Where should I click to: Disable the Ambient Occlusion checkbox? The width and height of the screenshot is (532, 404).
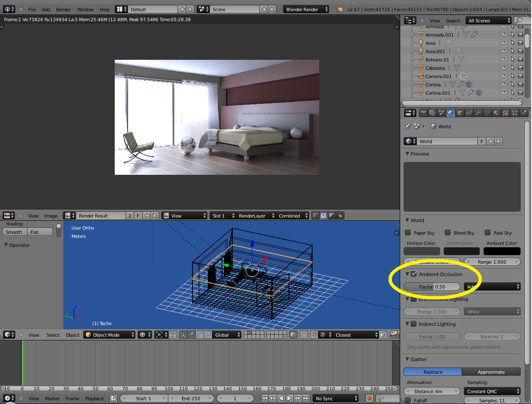pyautogui.click(x=414, y=274)
